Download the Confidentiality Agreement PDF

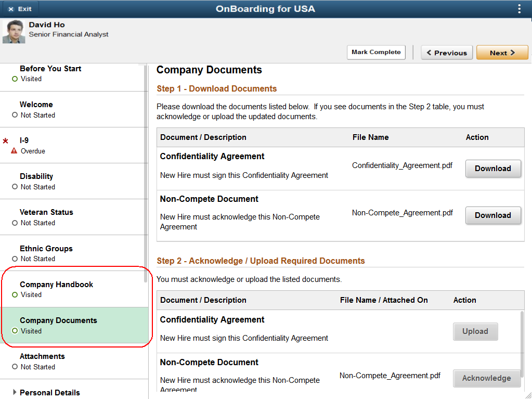(492, 169)
